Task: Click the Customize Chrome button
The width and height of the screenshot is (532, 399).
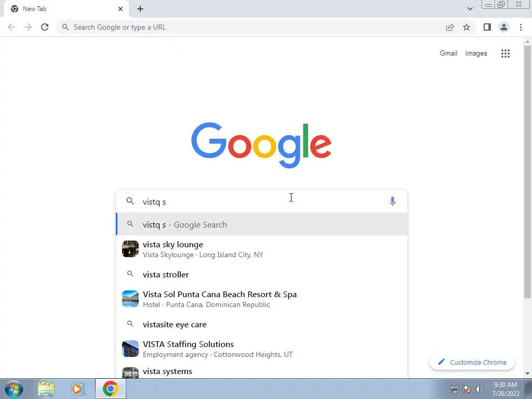Action: 472,362
